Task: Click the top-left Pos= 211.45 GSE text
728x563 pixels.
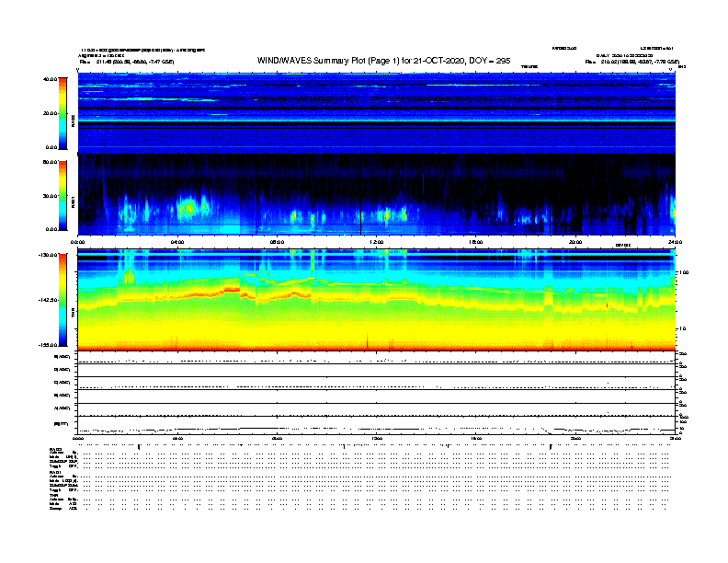Action: 127,62
